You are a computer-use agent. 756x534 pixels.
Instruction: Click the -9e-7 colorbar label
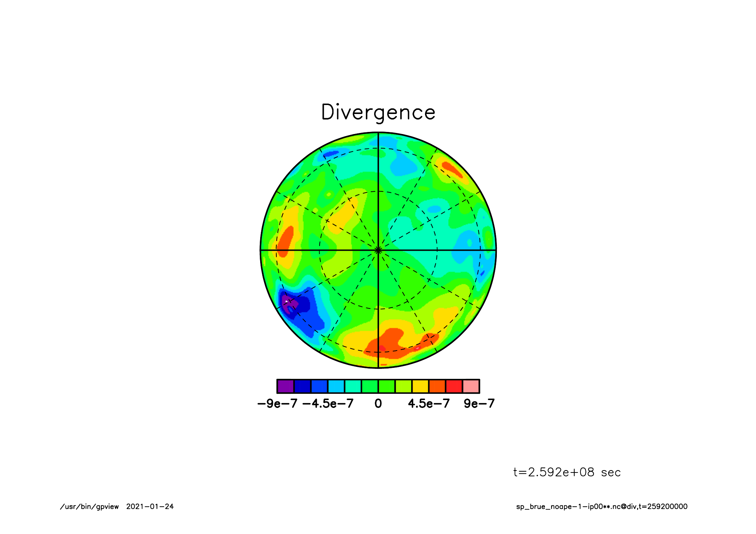coord(277,403)
